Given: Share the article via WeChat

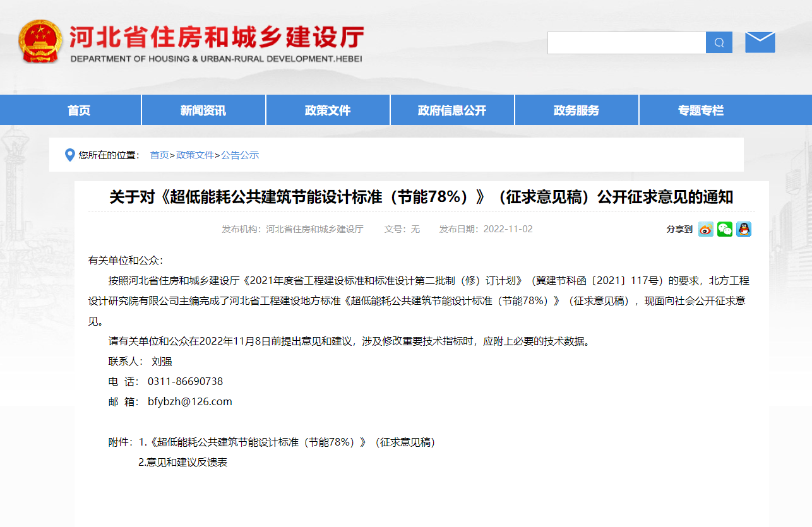Looking at the screenshot, I should pos(724,229).
